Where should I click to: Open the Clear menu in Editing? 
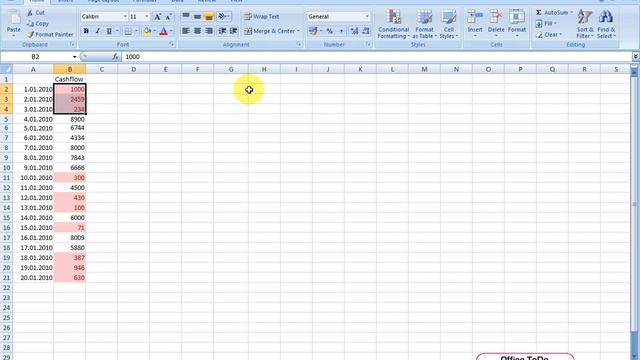tap(549, 35)
